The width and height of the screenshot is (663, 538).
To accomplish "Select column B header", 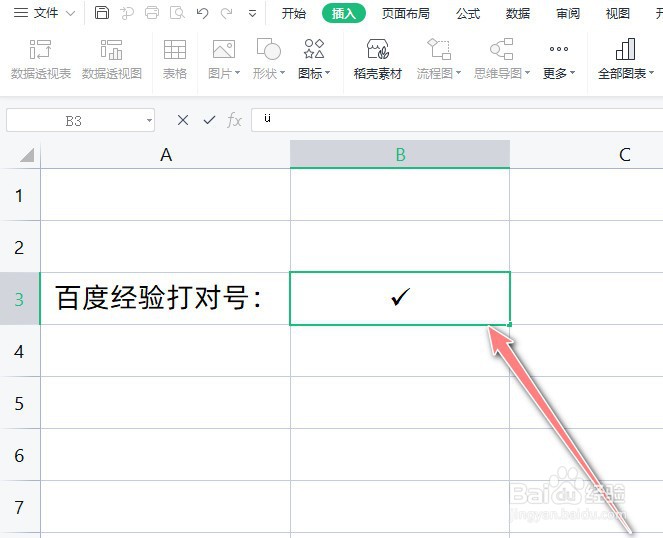I will pos(400,155).
